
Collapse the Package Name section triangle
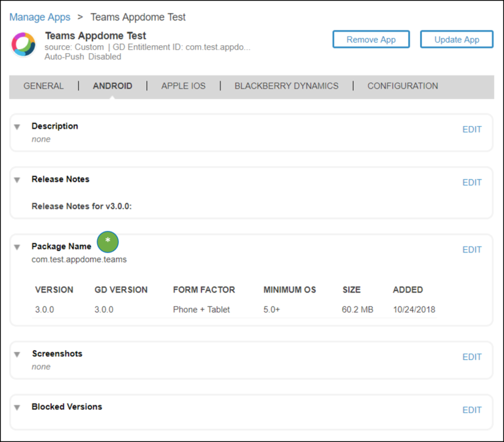click(17, 247)
